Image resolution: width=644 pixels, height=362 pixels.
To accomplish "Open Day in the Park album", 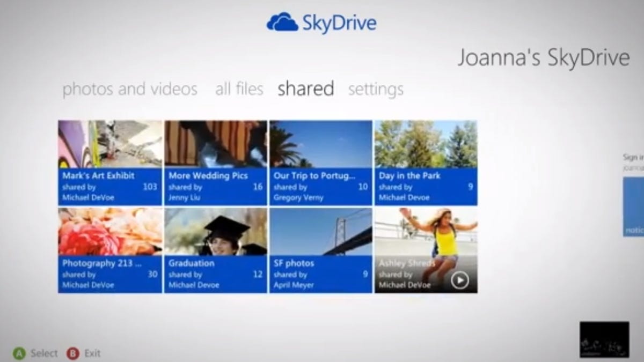I will pos(426,163).
